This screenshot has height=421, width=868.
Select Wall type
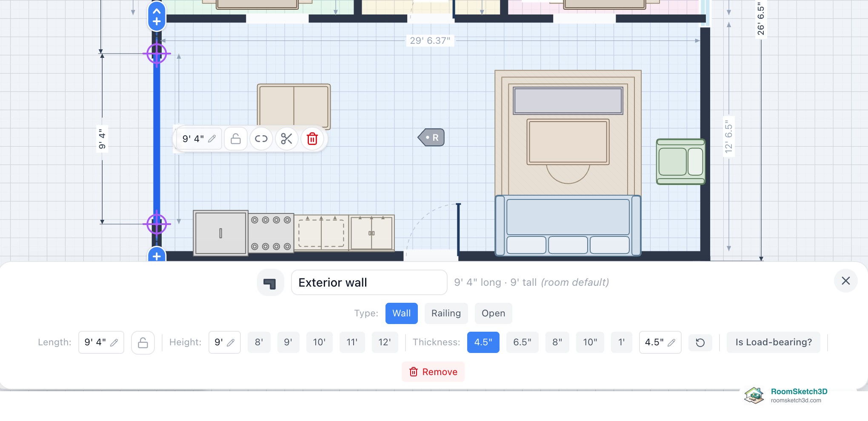[x=401, y=313]
